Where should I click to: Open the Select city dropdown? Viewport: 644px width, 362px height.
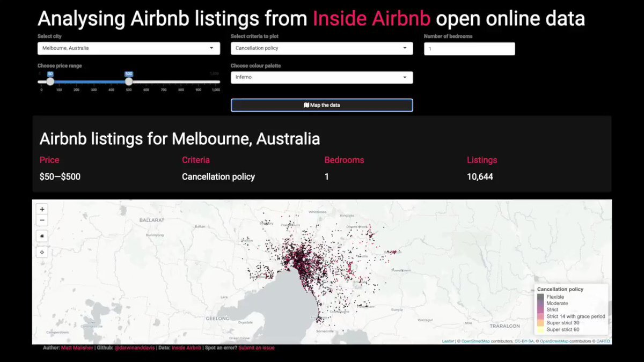point(128,48)
